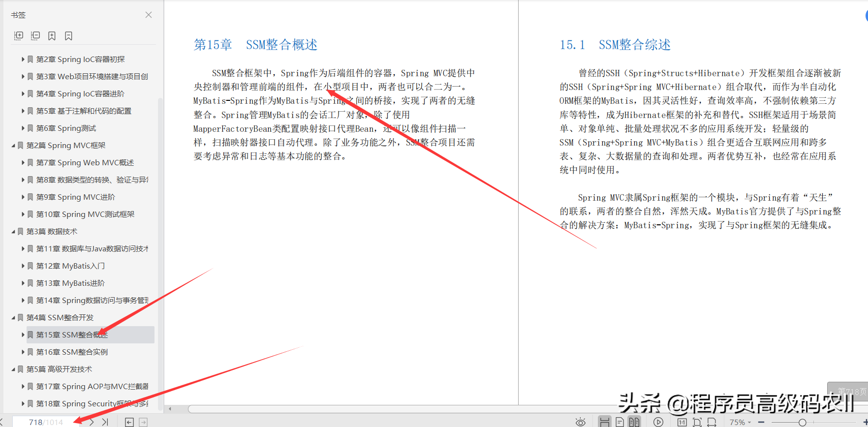The image size is (868, 427).
Task: Go to the next page arrow
Action: [x=92, y=422]
